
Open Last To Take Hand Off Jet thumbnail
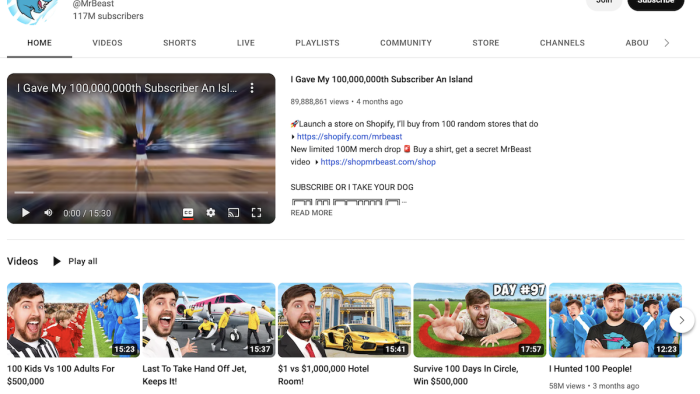209,320
